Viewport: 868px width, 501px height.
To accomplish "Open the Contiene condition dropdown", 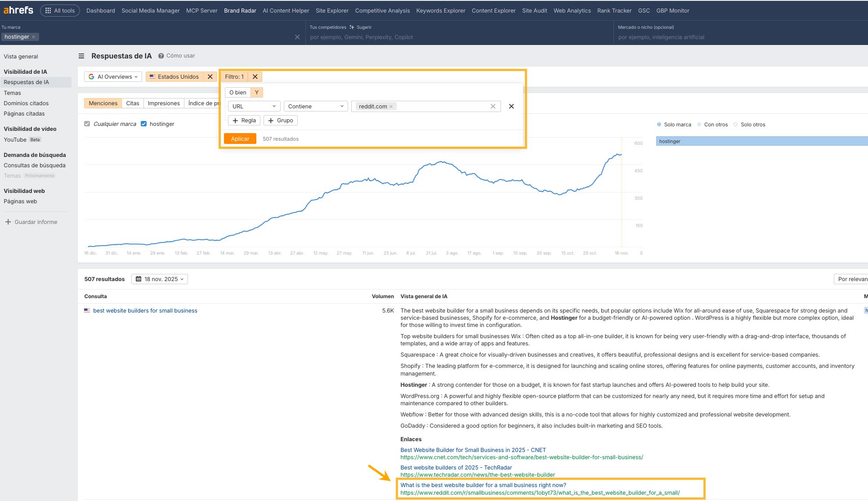I will point(315,106).
